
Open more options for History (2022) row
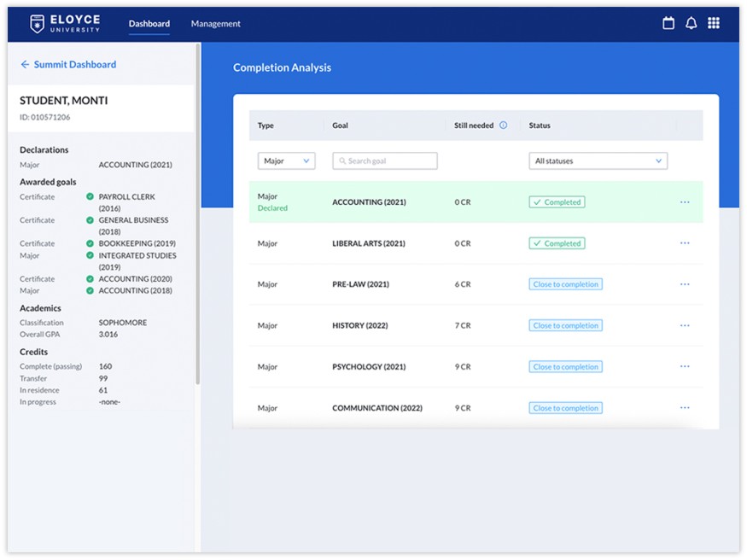[x=685, y=325]
